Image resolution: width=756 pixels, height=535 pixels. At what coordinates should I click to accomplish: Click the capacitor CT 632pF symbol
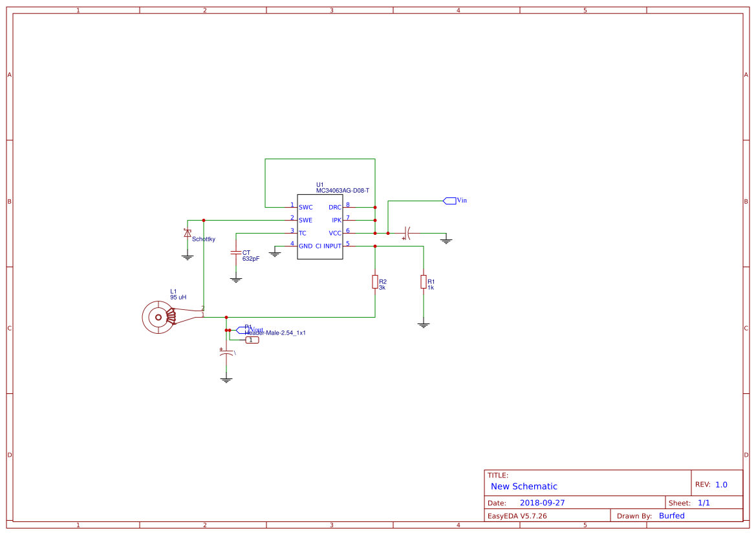(236, 254)
